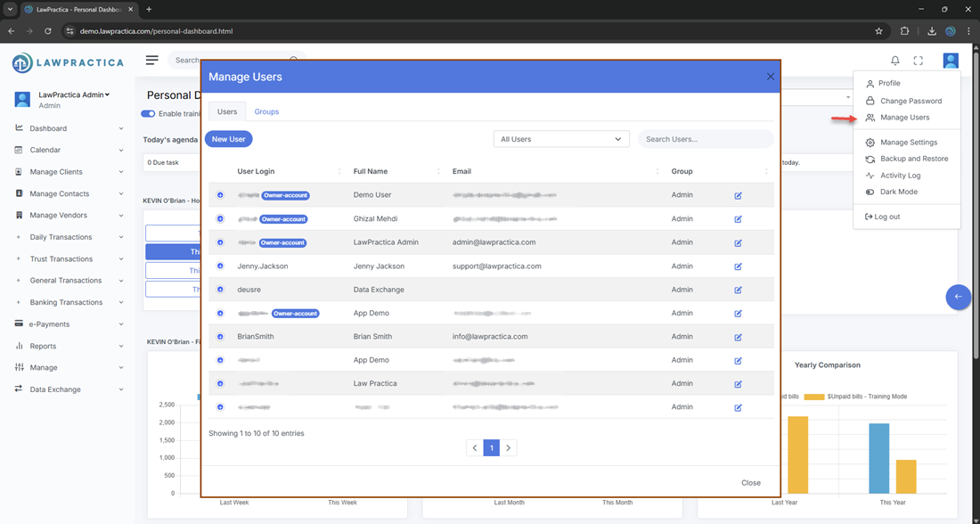
Task: Click edit icon for Brian Smith row
Action: coord(738,337)
